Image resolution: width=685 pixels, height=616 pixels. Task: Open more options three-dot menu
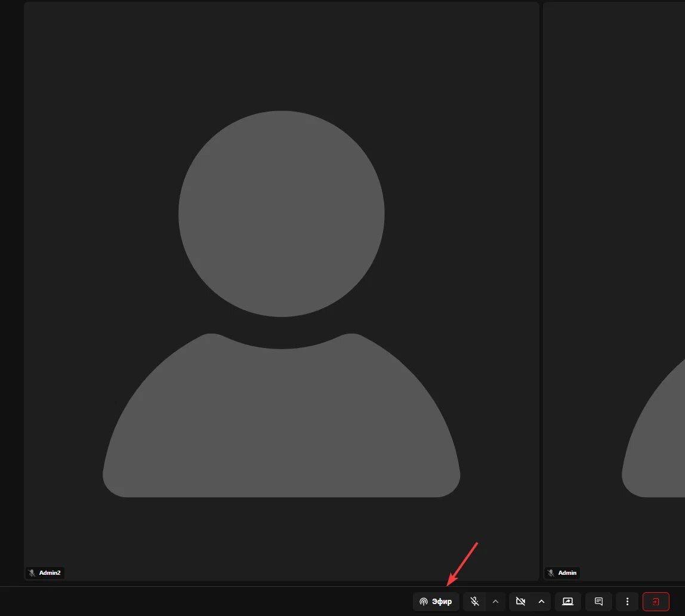coord(627,602)
